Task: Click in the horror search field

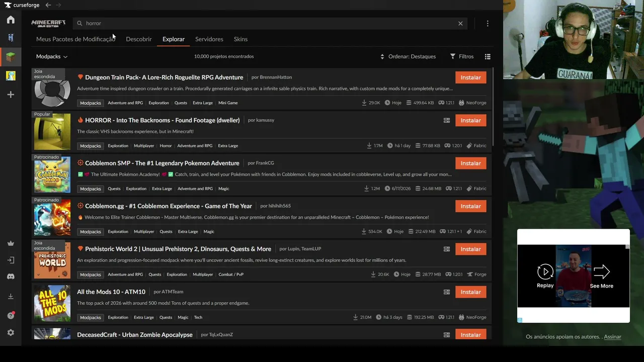Action: coord(270,23)
